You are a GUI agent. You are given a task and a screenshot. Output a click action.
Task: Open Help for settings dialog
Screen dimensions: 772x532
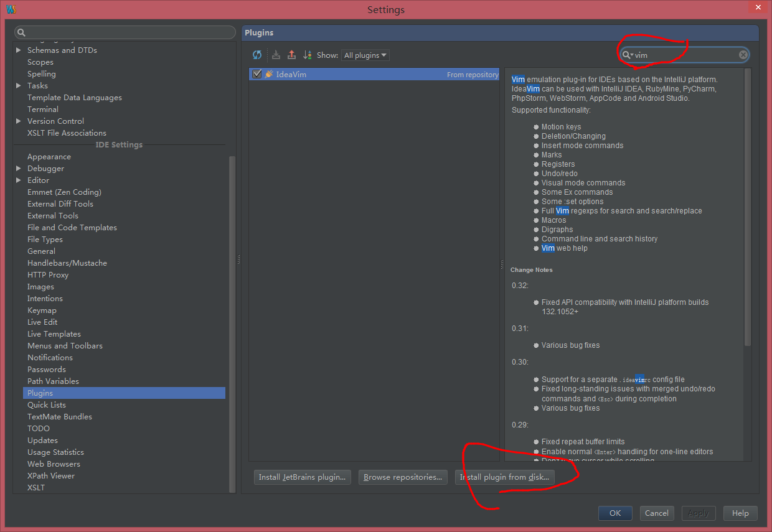coord(740,513)
